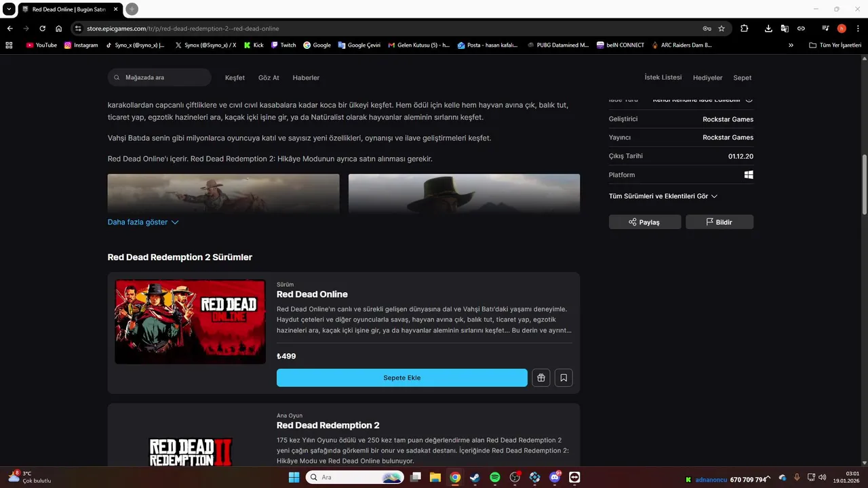Add Red Dead Online to cart with Sepete Ekle
Screen dimensions: 868x488
401,378
